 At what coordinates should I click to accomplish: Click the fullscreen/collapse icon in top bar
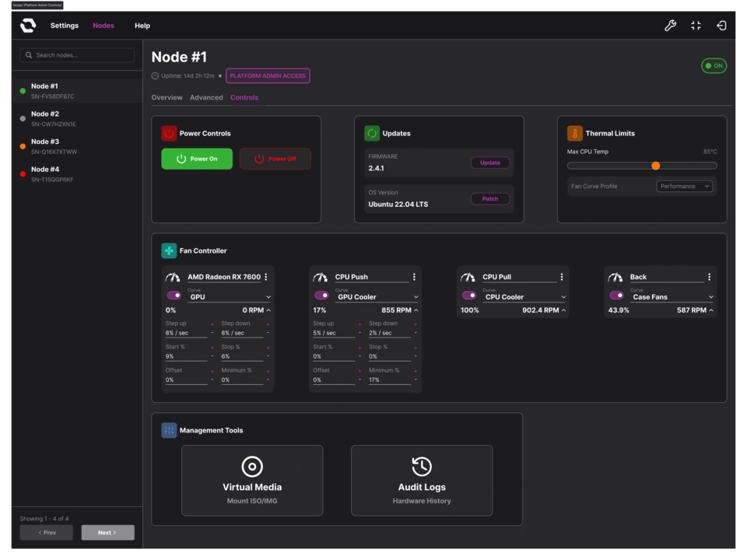pos(695,25)
